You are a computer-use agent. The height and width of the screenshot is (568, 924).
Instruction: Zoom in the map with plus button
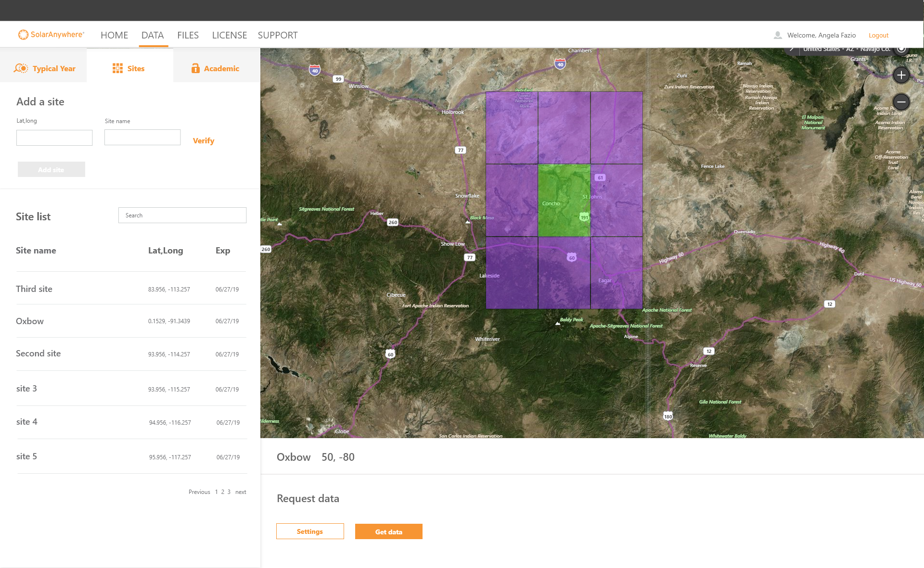(901, 75)
